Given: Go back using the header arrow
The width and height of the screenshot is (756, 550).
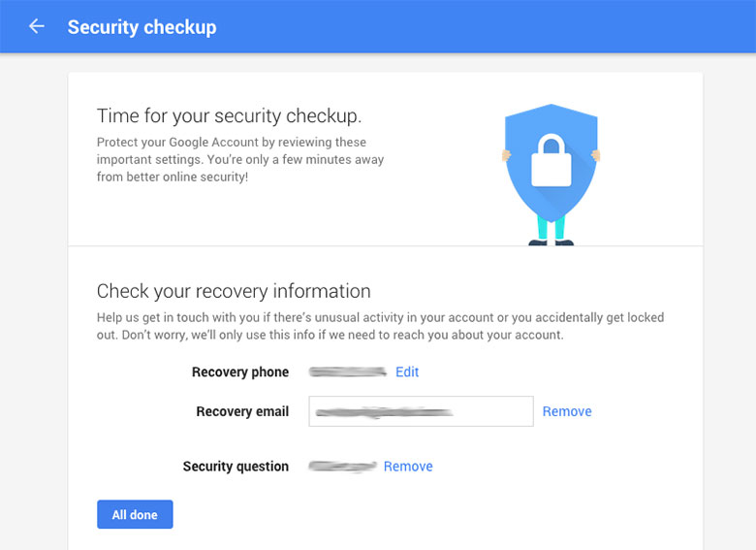Looking at the screenshot, I should [37, 26].
